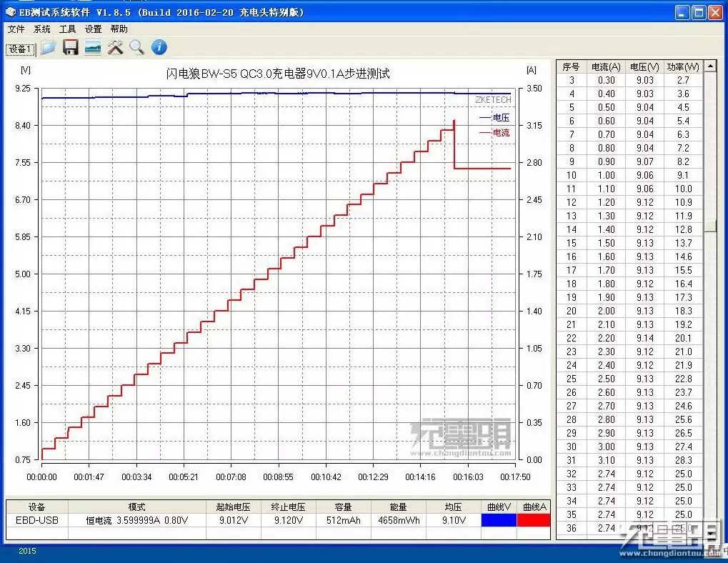Viewport: 728px width, 563px height.
Task: Click the 能量 column header
Action: [x=399, y=507]
